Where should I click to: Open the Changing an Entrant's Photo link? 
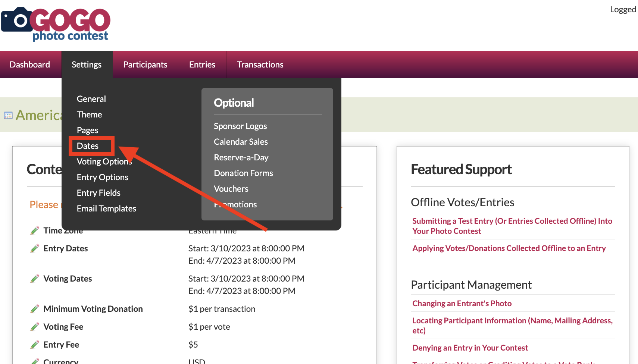462,303
